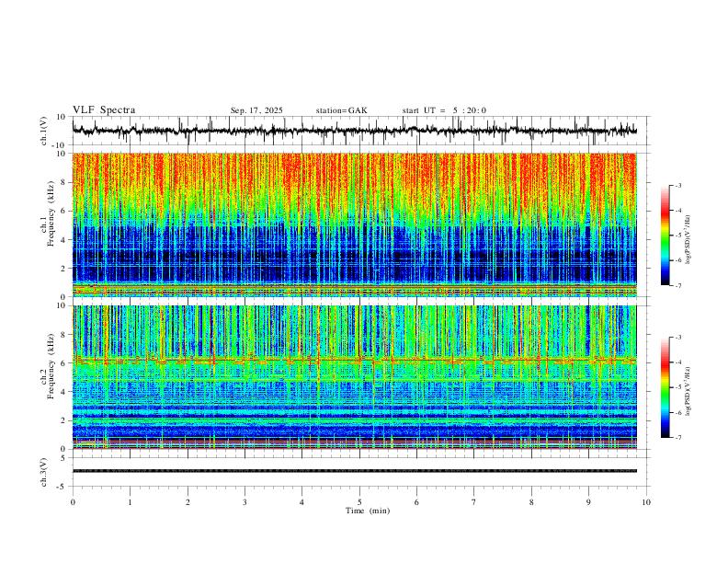Viewport: 728px width, 563px height.
Task: Click ch.1 "Frequency (kHz)" axis label
Action: point(51,214)
